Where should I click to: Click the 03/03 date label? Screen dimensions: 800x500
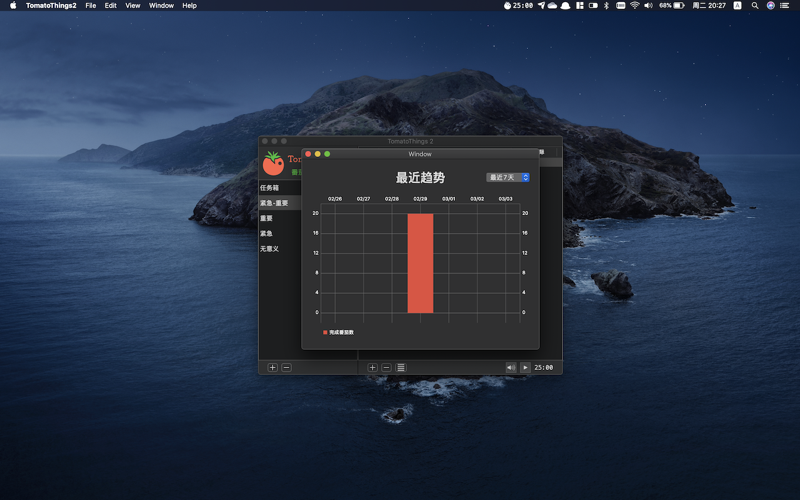[x=506, y=198]
